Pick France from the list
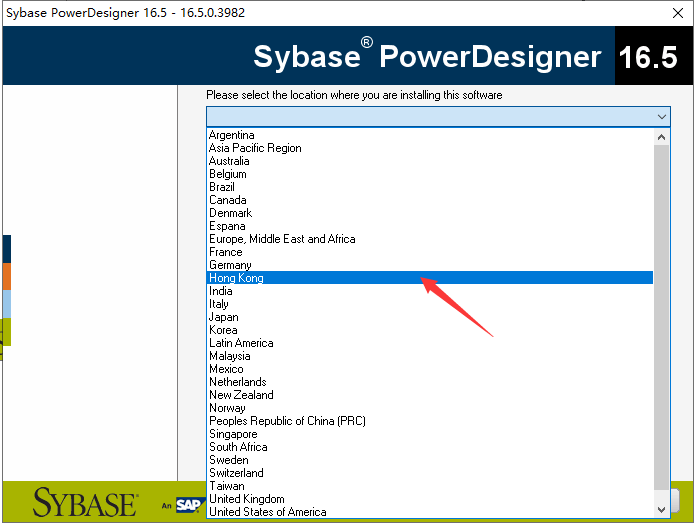Viewport: 696px width, 525px height. coord(430,252)
